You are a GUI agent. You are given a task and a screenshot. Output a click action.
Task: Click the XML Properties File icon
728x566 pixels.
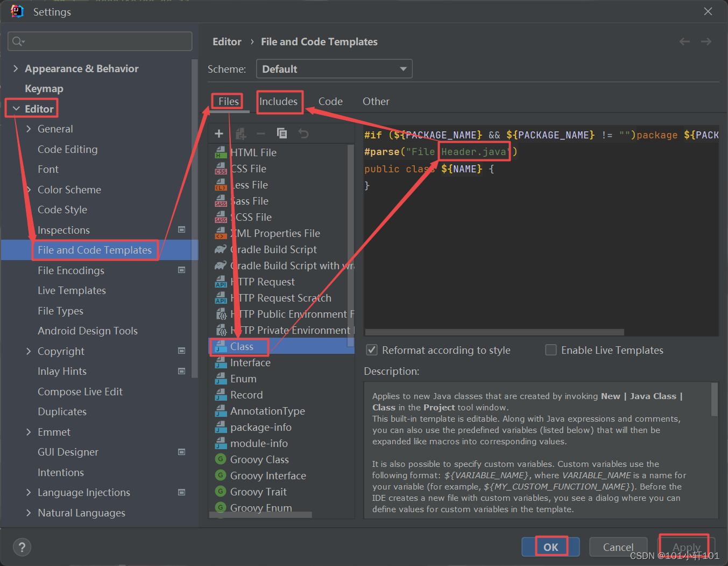[x=221, y=233]
